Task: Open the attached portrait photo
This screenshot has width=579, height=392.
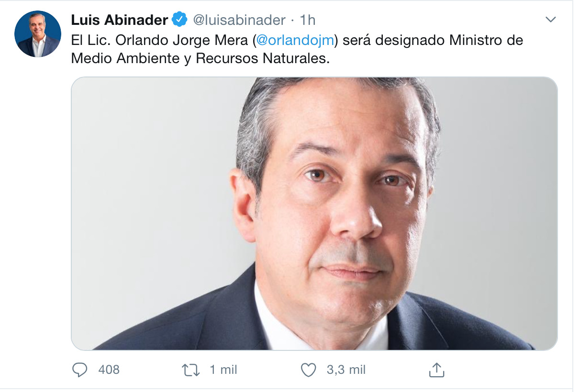Action: coord(314,213)
